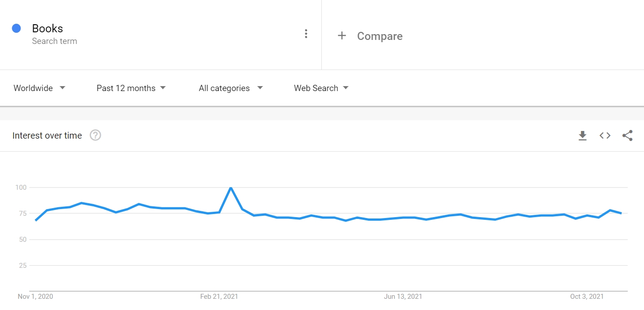Click the Compare label to add another term

click(380, 36)
